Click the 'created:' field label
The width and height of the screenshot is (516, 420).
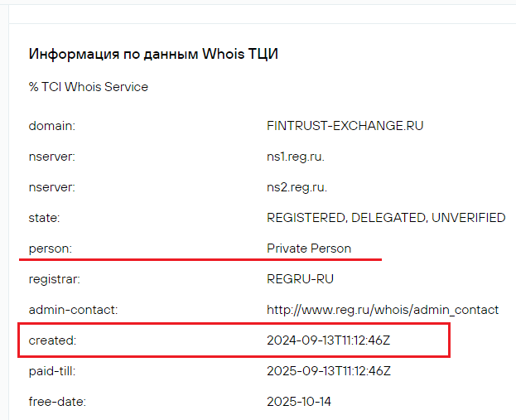click(52, 340)
